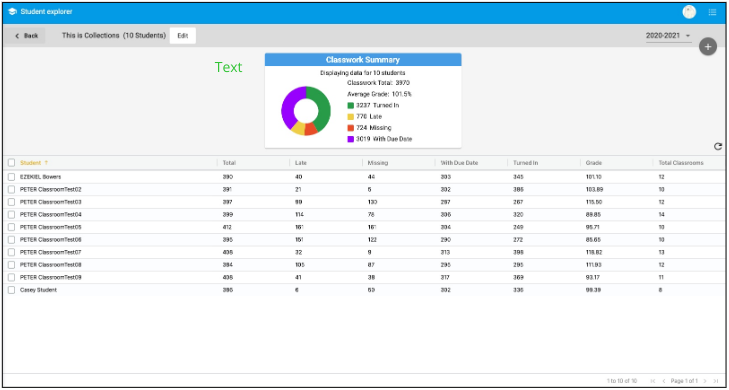Open the list menu icon in header

[712, 12]
